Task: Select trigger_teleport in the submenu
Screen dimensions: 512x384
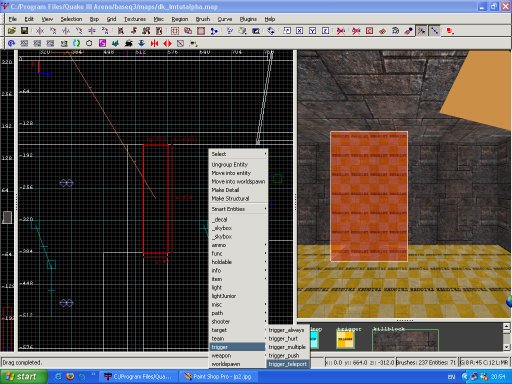Action: coord(288,364)
